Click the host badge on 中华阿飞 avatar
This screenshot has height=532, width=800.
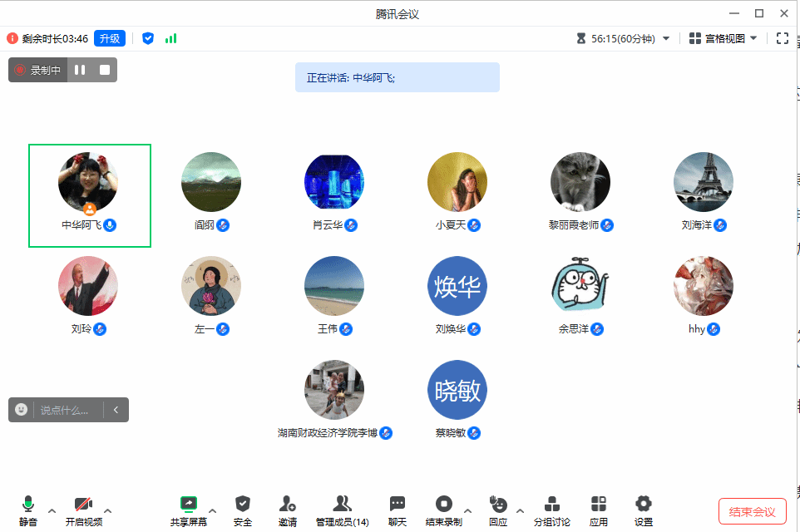(x=90, y=209)
